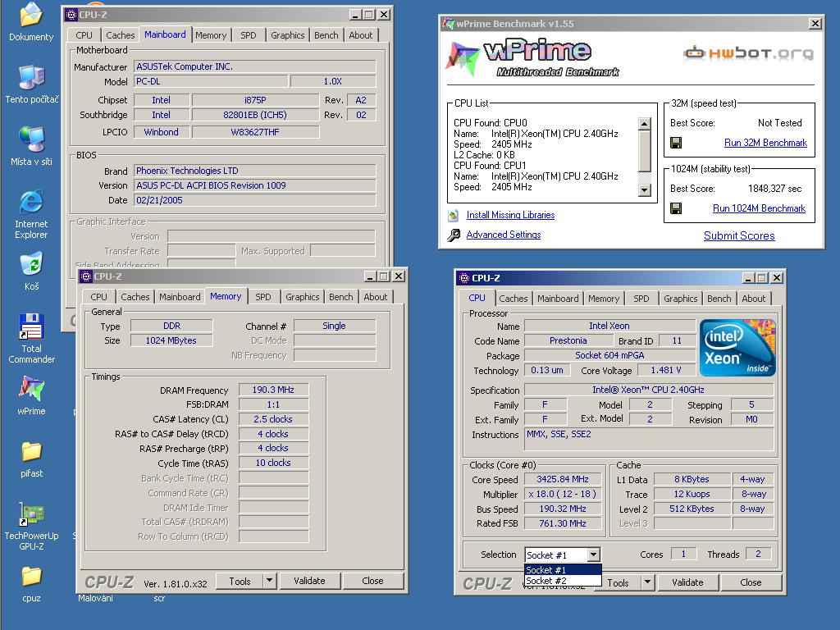Launch TechPowerUp GPU-Z shortcut
Viewport: 840px width, 630px height.
pos(31,526)
